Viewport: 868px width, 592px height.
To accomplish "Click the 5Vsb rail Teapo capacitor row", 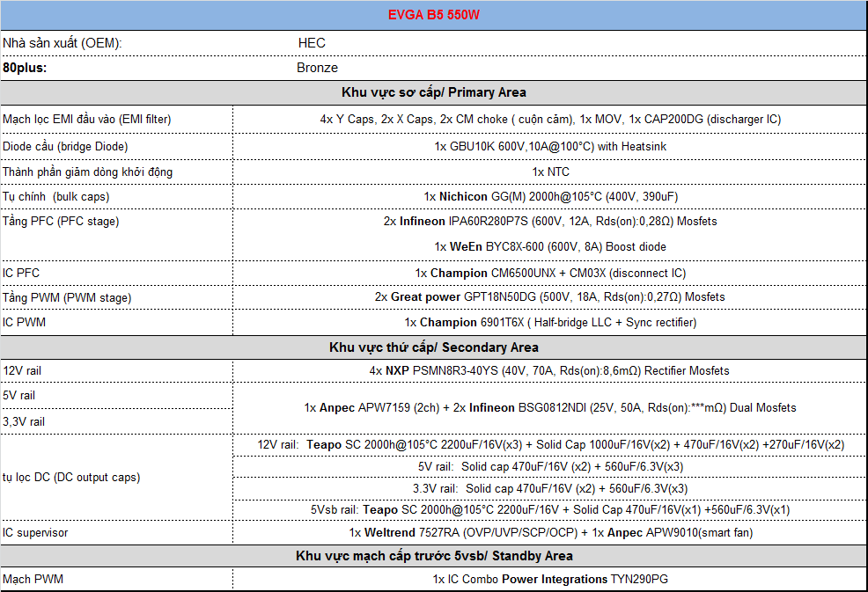I will (x=550, y=509).
